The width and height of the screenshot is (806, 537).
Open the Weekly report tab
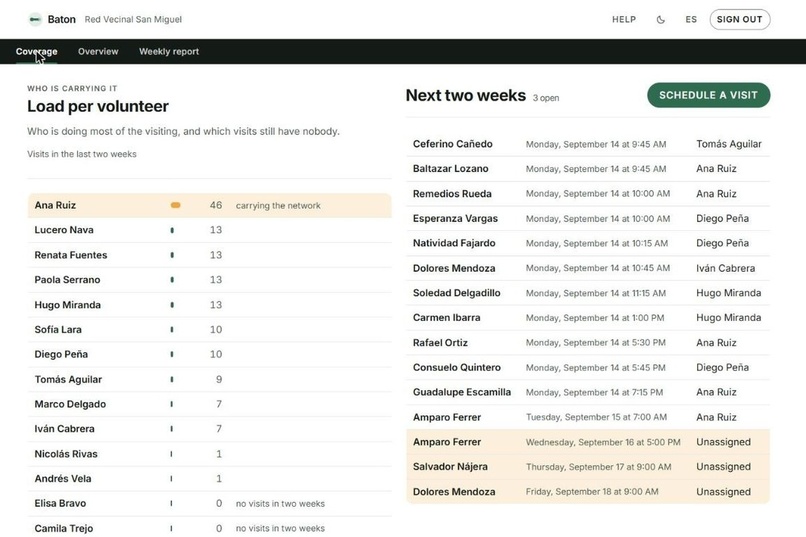pyautogui.click(x=169, y=51)
